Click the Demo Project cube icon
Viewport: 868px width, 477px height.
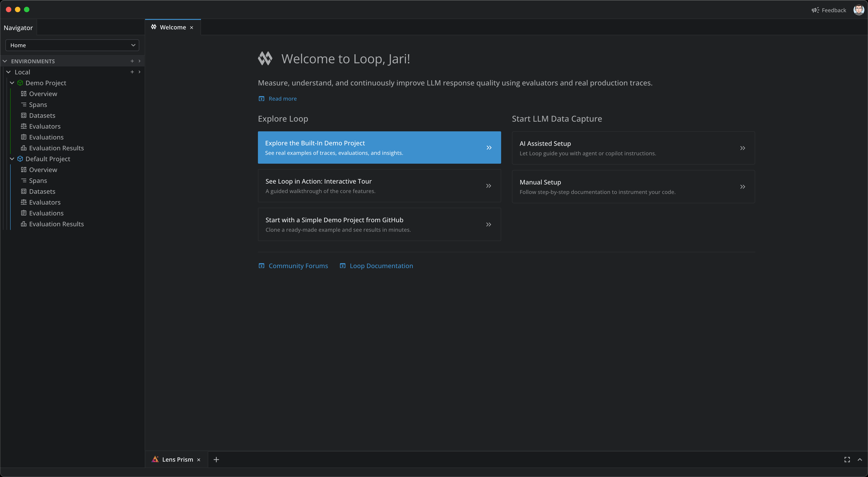point(20,83)
